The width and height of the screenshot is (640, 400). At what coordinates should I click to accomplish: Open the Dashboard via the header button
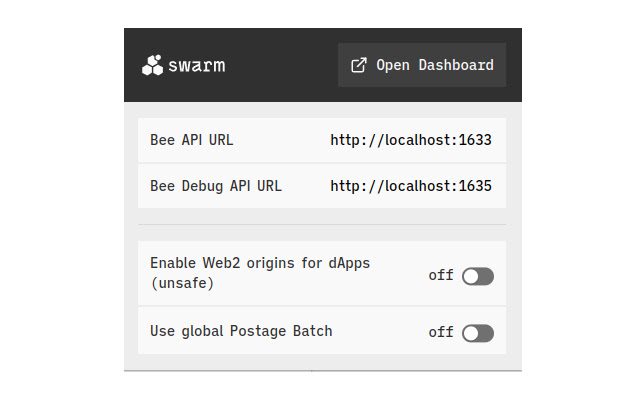(421, 66)
